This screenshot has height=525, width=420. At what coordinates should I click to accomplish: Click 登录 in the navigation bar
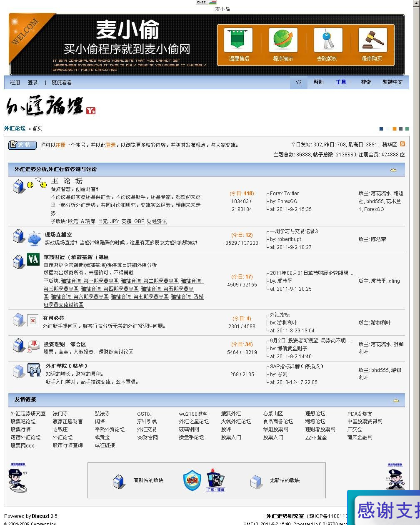click(x=33, y=83)
